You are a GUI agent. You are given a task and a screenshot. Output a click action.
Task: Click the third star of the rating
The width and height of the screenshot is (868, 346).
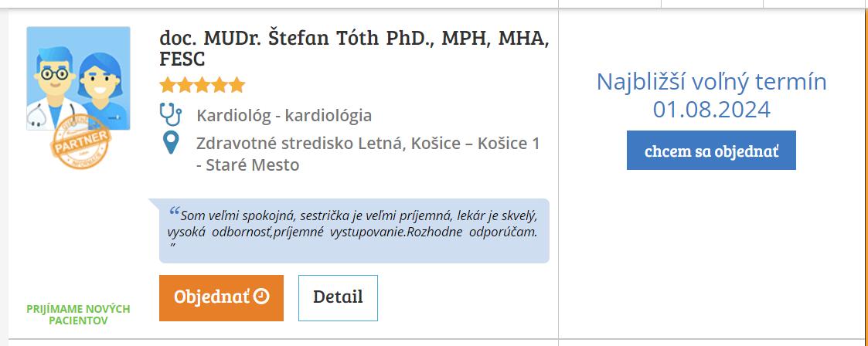coord(202,85)
